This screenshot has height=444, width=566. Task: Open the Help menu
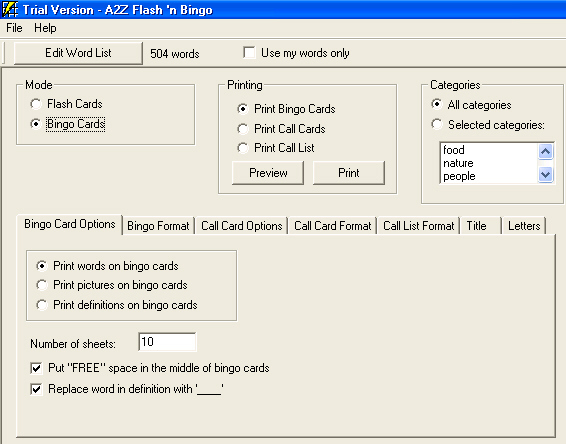click(x=45, y=28)
